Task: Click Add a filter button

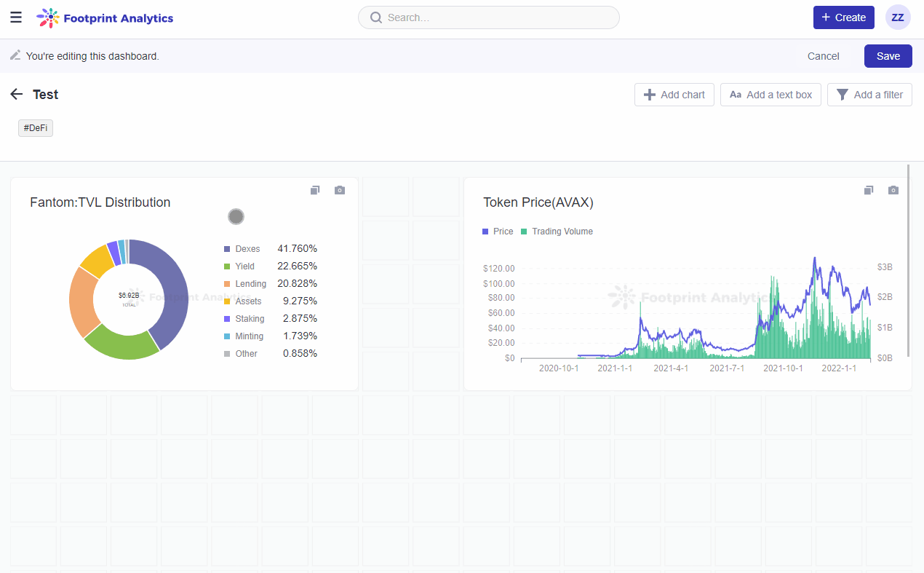Action: (869, 95)
